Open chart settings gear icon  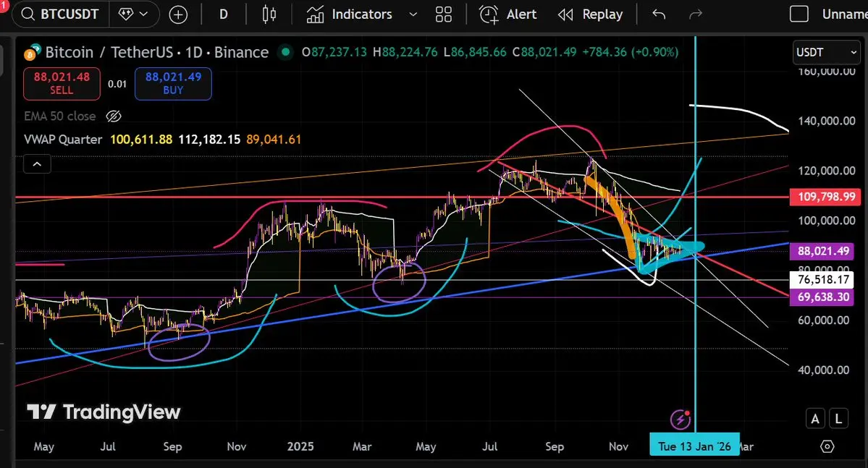coord(827,446)
